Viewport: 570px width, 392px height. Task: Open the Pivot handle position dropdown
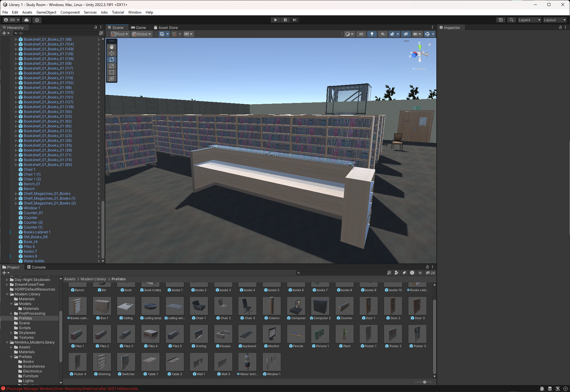pos(119,34)
